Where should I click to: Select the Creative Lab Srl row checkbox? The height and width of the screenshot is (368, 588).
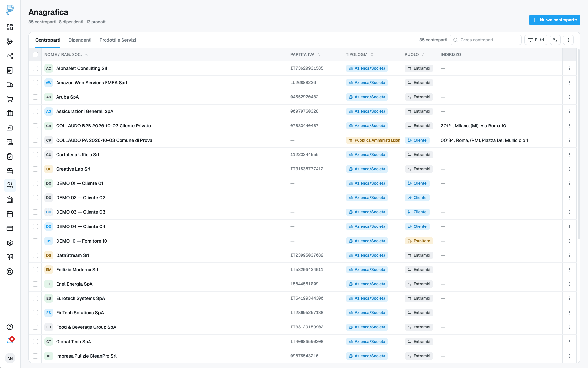(x=35, y=169)
